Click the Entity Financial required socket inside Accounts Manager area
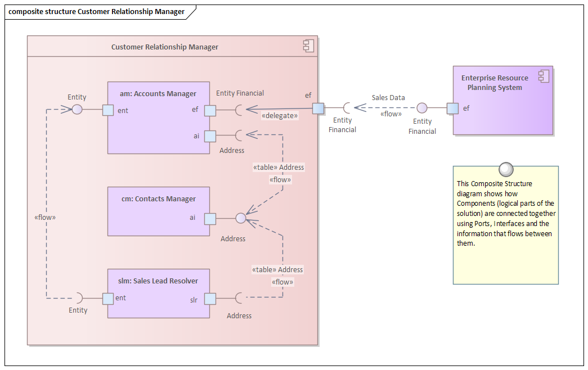 tap(239, 110)
